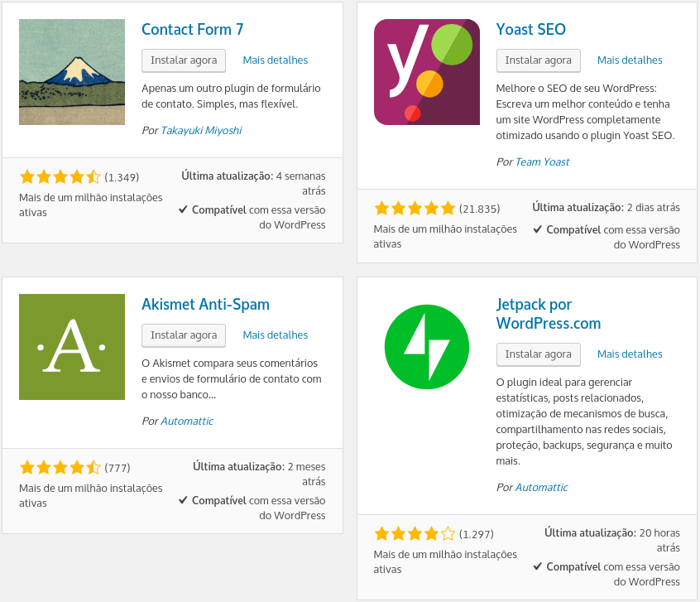The image size is (700, 602).
Task: Click the star rating of Jetpack
Action: coord(415,533)
